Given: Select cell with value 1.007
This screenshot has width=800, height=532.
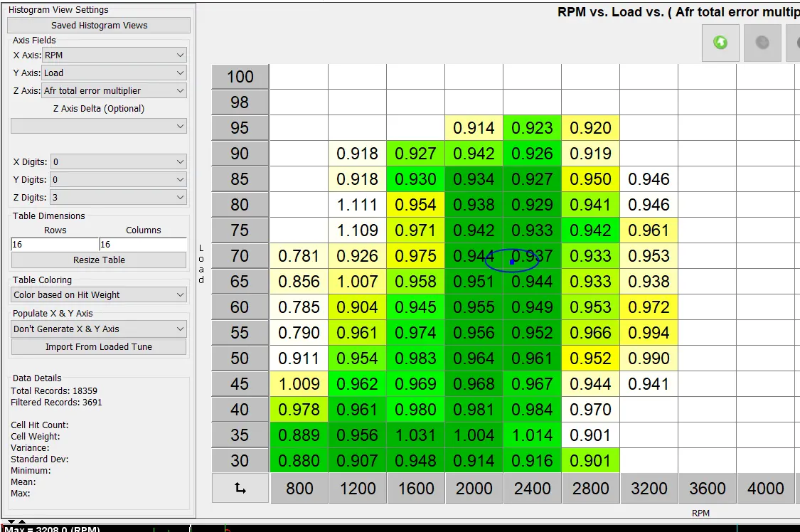Looking at the screenshot, I should (357, 282).
